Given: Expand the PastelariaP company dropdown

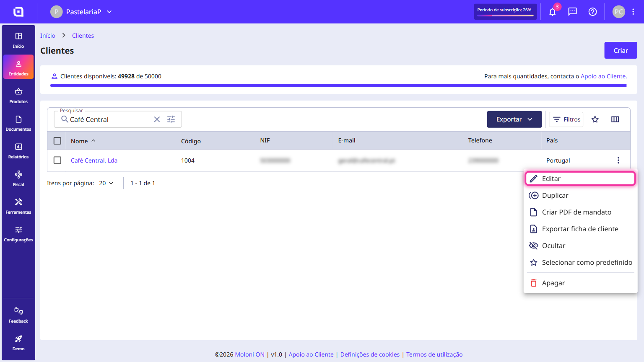Looking at the screenshot, I should (x=81, y=12).
